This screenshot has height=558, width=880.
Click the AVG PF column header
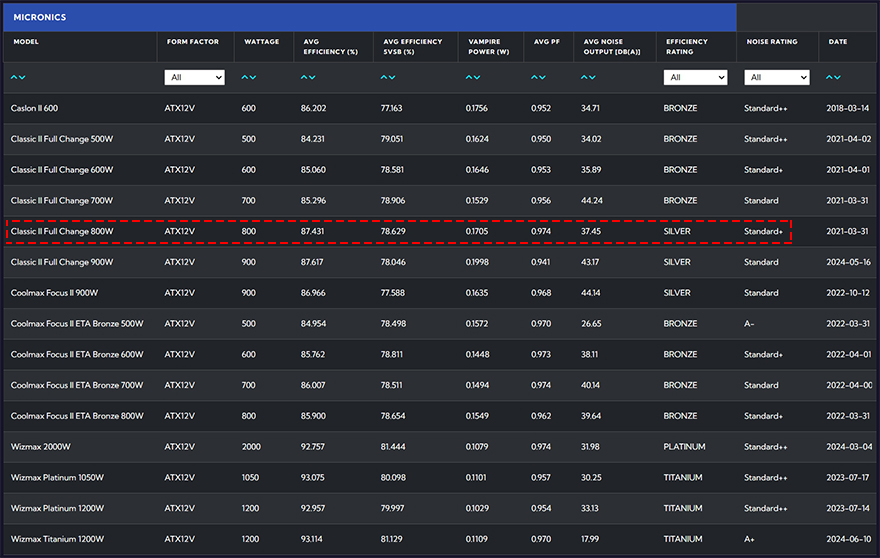click(x=547, y=42)
